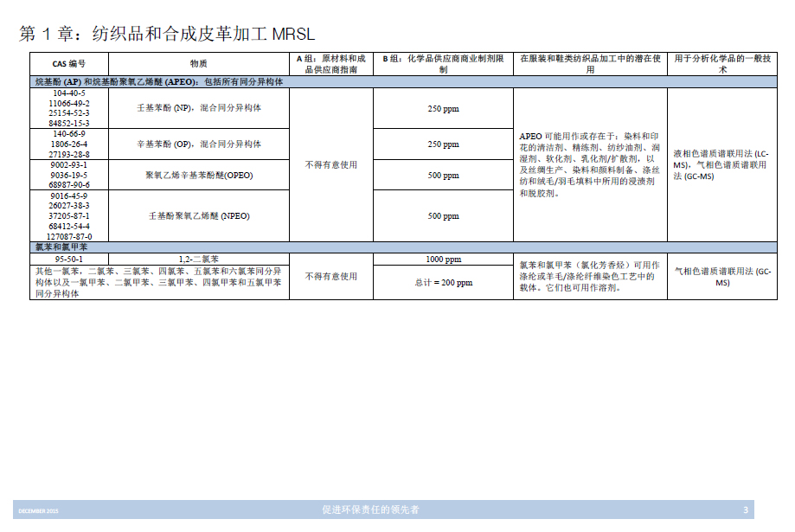
Task: Select the 聚氧乙烯辛基苯酚醚 (OPEO) cell
Action: click(199, 175)
